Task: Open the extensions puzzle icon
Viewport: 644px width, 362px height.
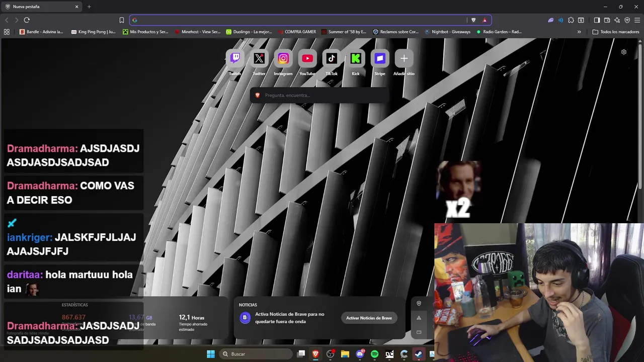Action: point(571,20)
